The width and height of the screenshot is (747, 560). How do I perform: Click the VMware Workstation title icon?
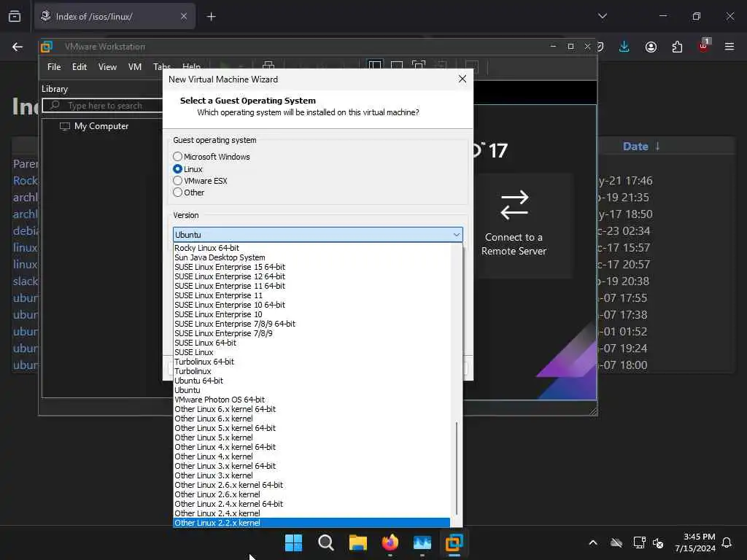(x=47, y=47)
